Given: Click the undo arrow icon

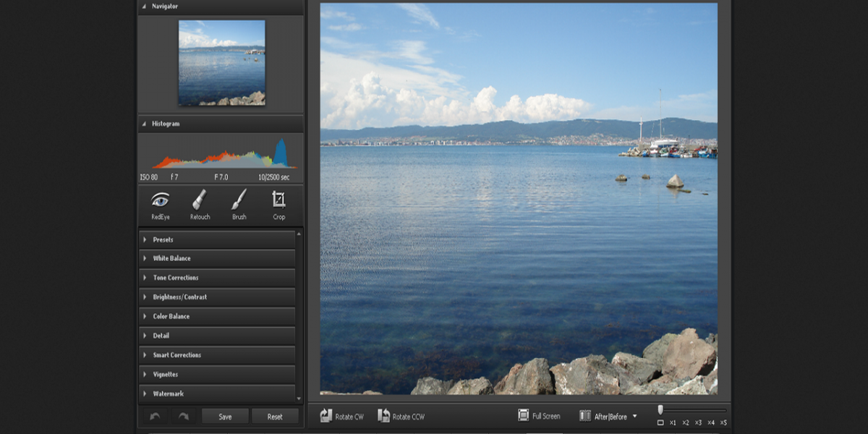Looking at the screenshot, I should click(x=155, y=416).
